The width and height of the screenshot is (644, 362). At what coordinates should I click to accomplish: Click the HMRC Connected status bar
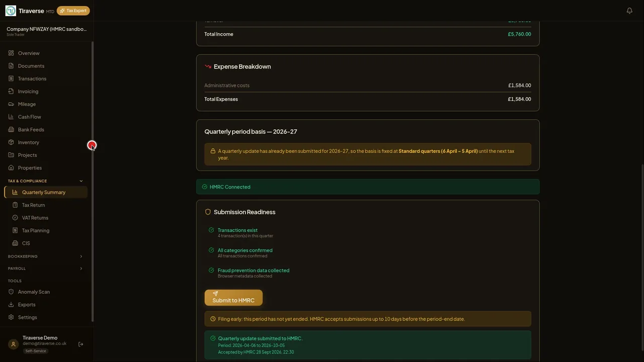368,187
